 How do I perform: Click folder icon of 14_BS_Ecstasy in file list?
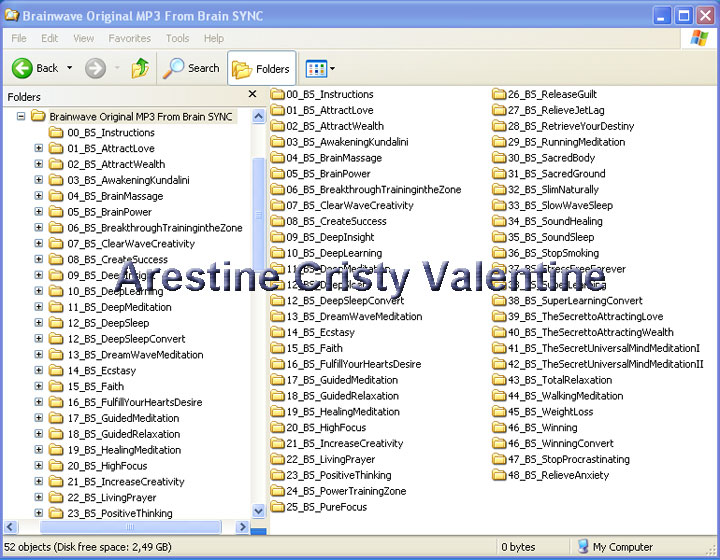coord(277,332)
